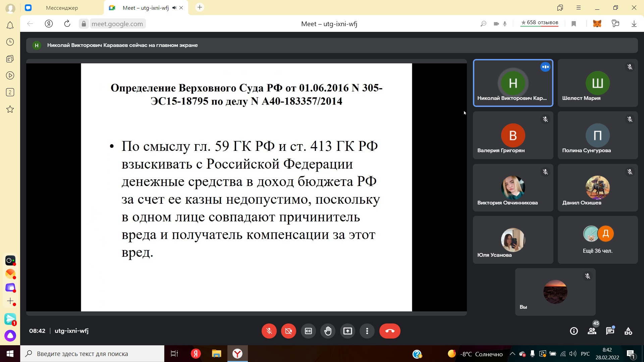This screenshot has width=644, height=362.
Task: Open browser menu hamburger icon
Action: click(579, 7)
